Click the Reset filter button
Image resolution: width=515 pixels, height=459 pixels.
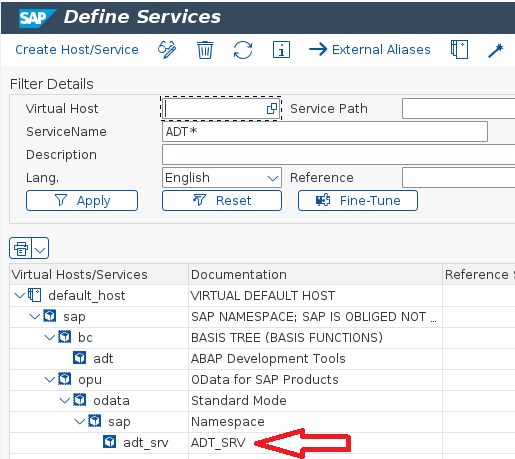tap(222, 201)
